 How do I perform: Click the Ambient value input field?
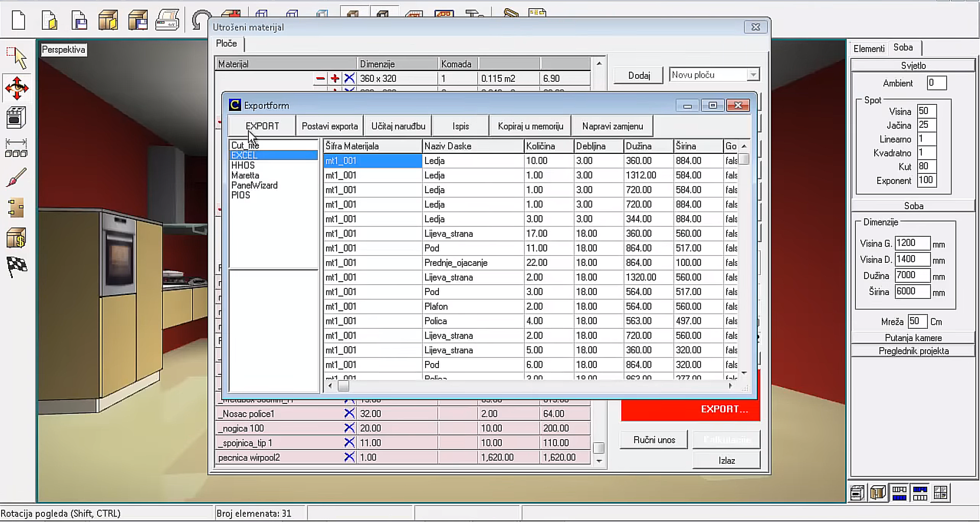[x=937, y=83]
